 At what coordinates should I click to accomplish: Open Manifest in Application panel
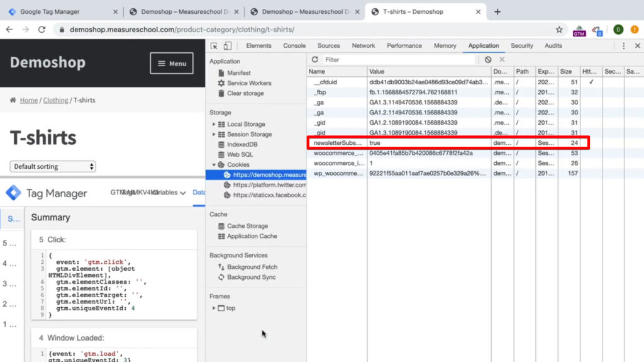click(x=238, y=73)
